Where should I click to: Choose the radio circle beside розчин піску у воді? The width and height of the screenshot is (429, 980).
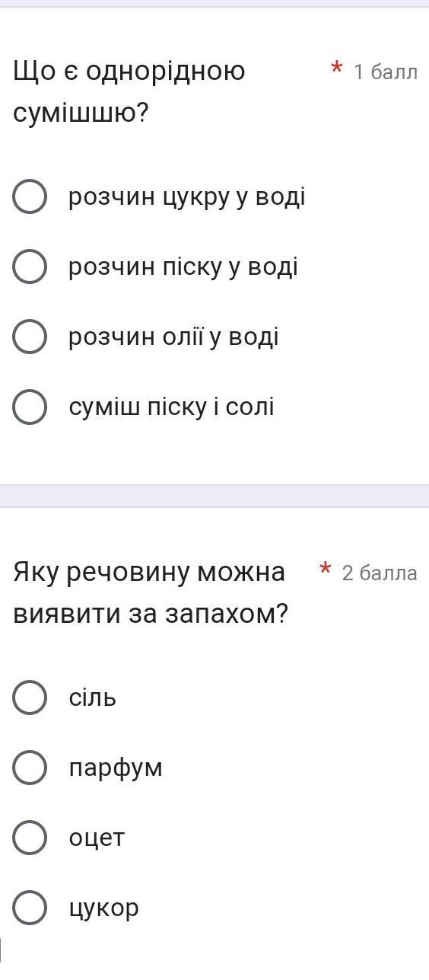[30, 268]
